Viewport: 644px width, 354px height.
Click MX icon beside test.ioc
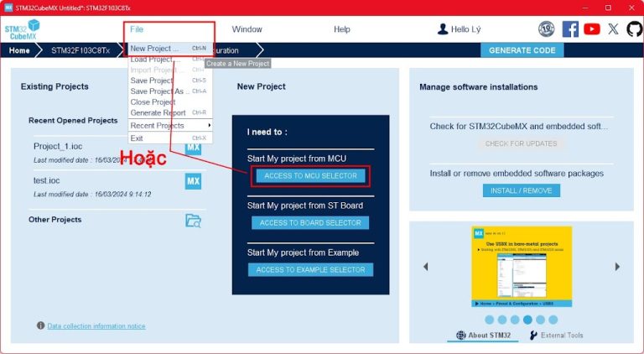point(193,181)
